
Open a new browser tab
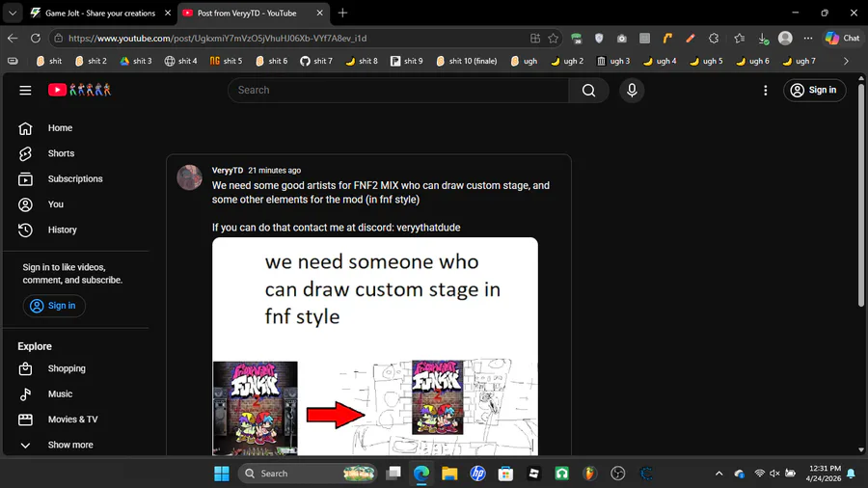pyautogui.click(x=342, y=13)
